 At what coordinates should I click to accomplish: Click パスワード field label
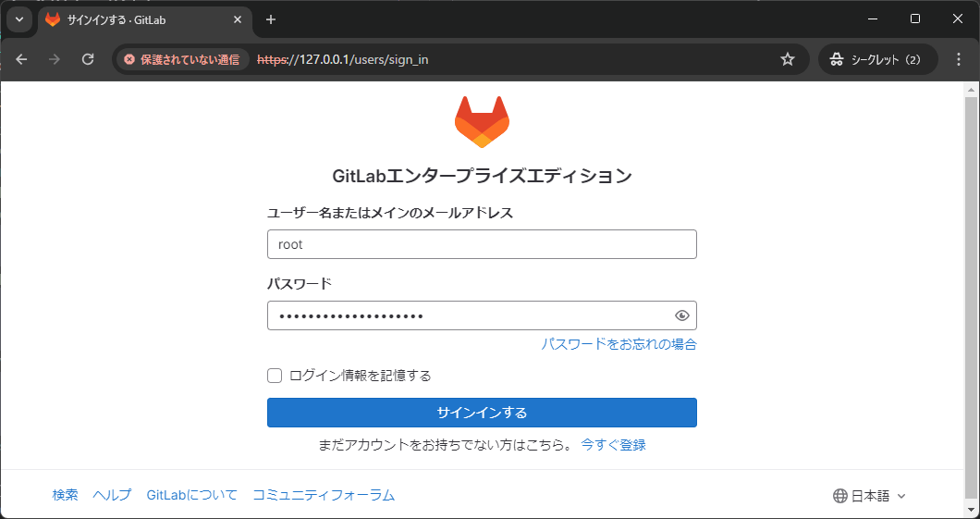coord(300,284)
